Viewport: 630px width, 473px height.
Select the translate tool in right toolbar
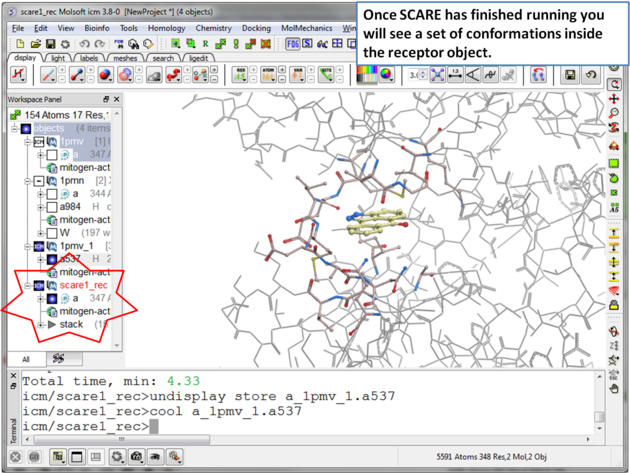615,100
